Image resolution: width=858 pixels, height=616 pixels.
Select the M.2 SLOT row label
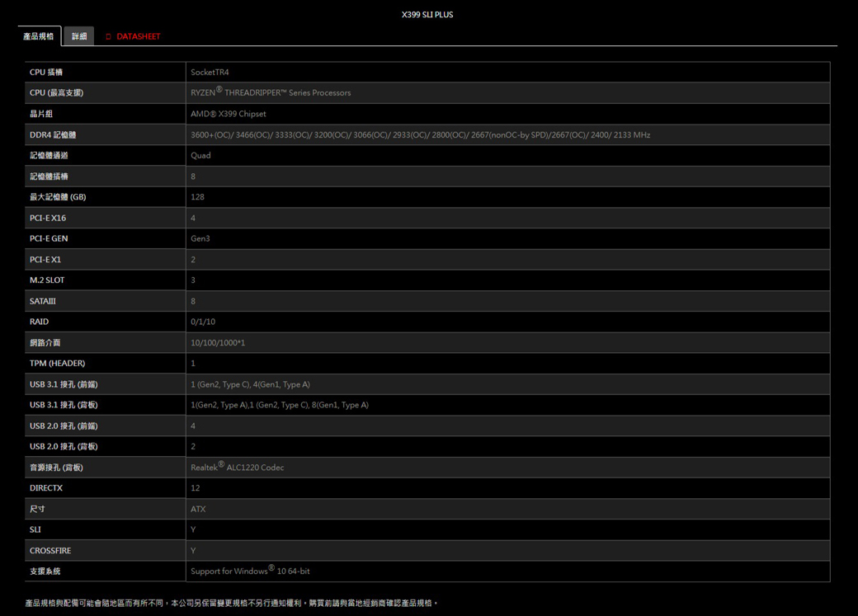point(47,280)
